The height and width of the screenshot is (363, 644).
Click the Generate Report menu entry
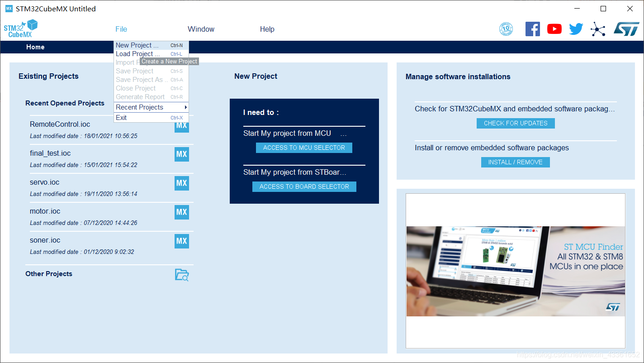pyautogui.click(x=151, y=97)
